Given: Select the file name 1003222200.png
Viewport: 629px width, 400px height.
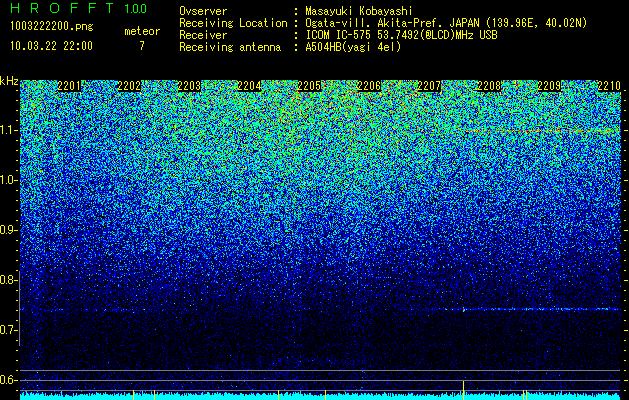Looking at the screenshot, I should 52,27.
